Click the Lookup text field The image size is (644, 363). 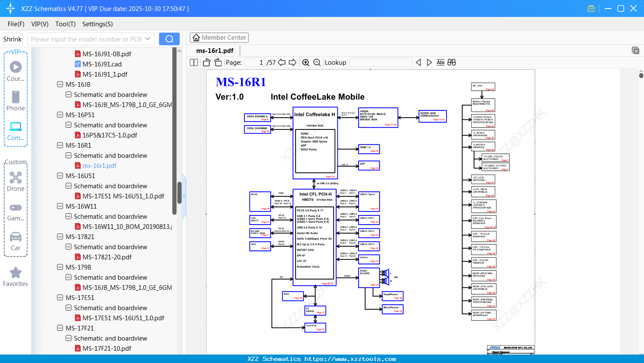pyautogui.click(x=381, y=63)
